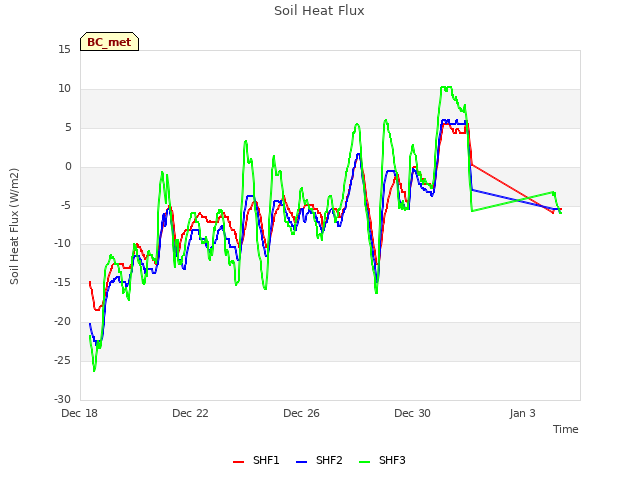Click the 10 y-axis tick label
640x480 pixels.
point(64,89)
